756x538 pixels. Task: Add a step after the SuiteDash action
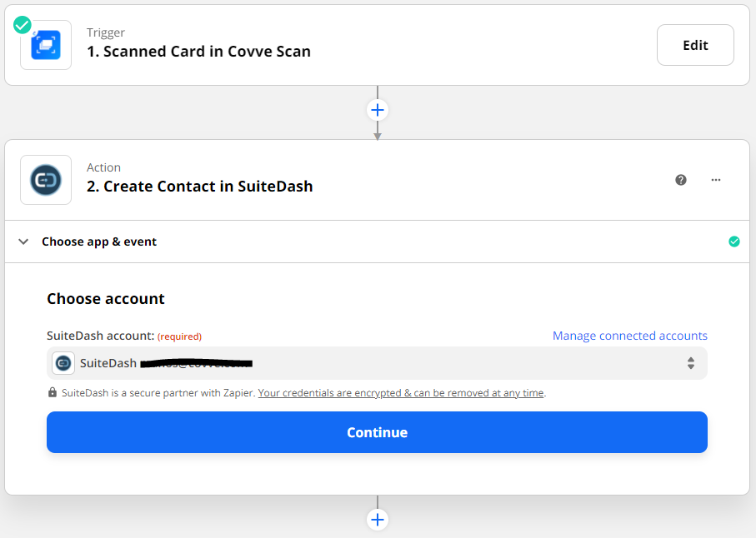click(x=378, y=520)
